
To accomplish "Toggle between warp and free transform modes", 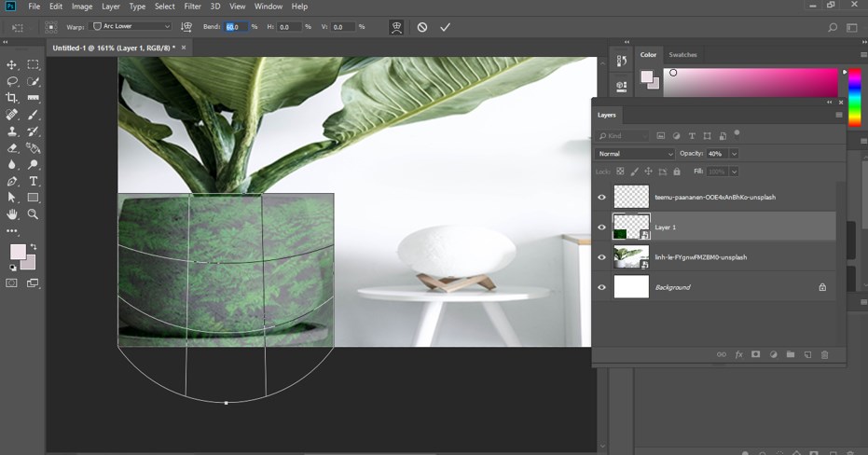I will pyautogui.click(x=397, y=27).
